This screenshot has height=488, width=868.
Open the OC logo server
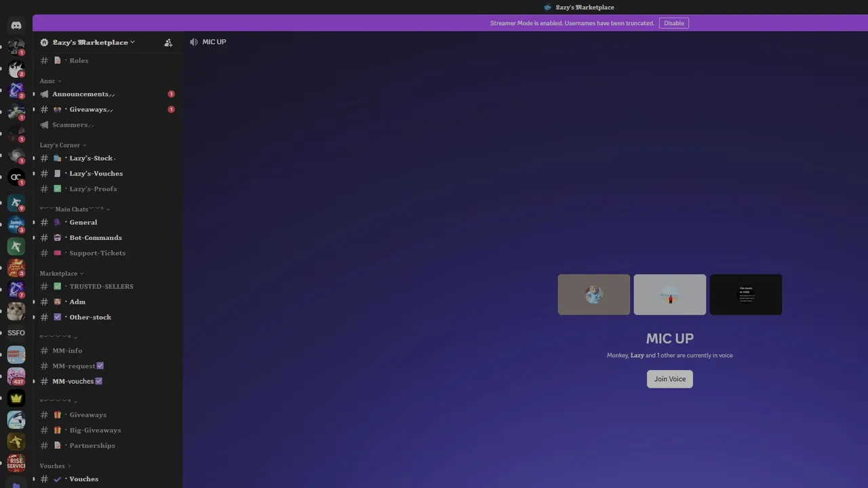(16, 177)
